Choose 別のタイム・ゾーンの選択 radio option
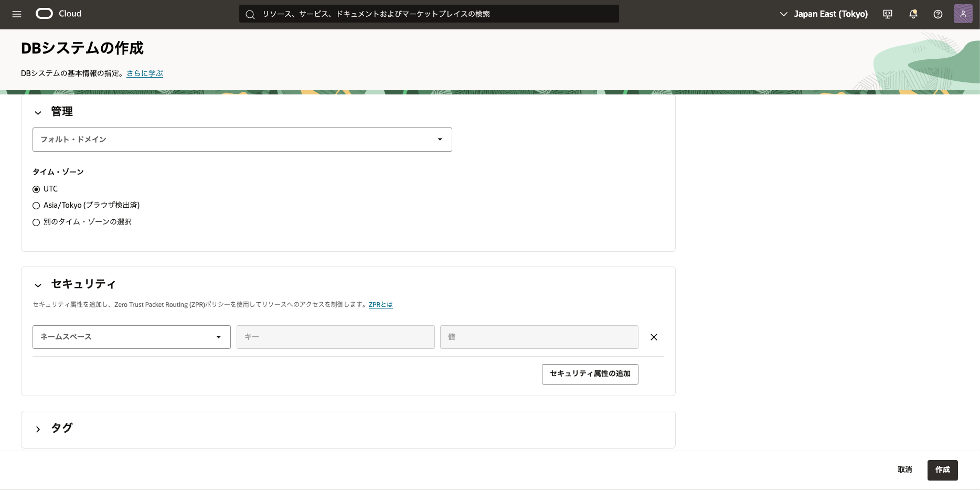Viewport: 980px width, 490px height. (x=36, y=222)
